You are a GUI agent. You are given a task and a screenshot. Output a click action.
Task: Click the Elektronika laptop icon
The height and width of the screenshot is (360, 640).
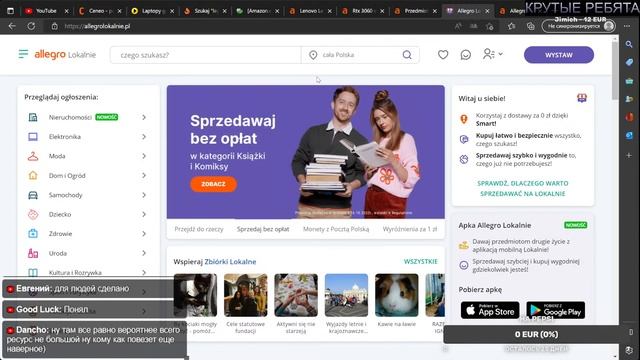33,136
